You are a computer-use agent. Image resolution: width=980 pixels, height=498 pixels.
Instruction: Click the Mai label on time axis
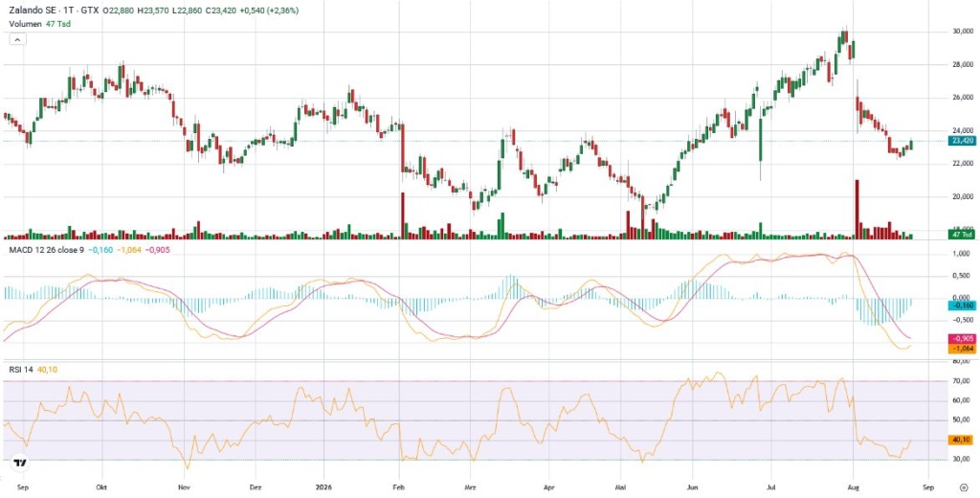(620, 486)
